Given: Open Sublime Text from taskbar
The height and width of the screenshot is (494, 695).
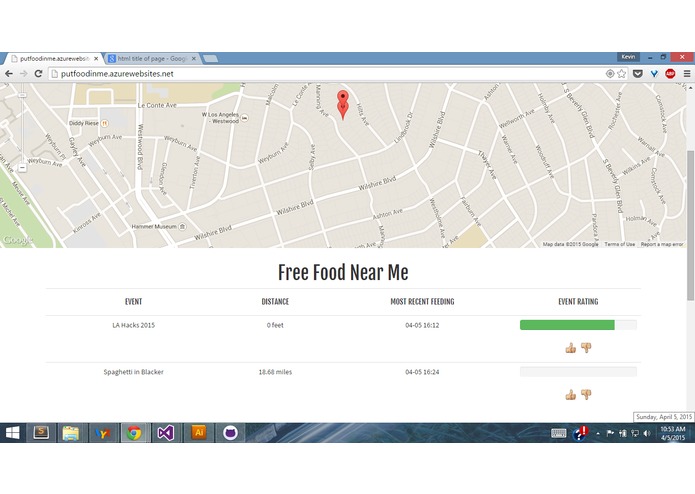Looking at the screenshot, I should pyautogui.click(x=42, y=433).
